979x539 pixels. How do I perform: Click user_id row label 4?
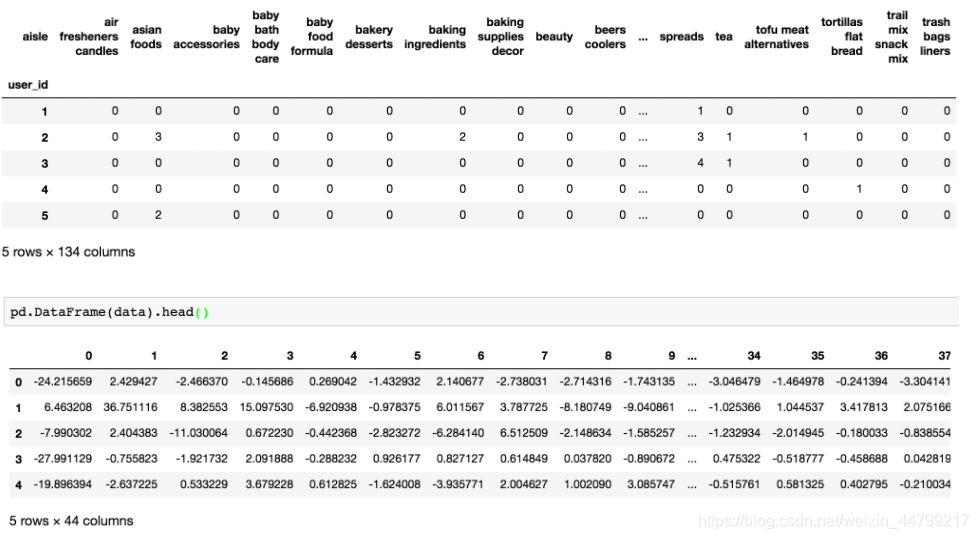[x=44, y=189]
